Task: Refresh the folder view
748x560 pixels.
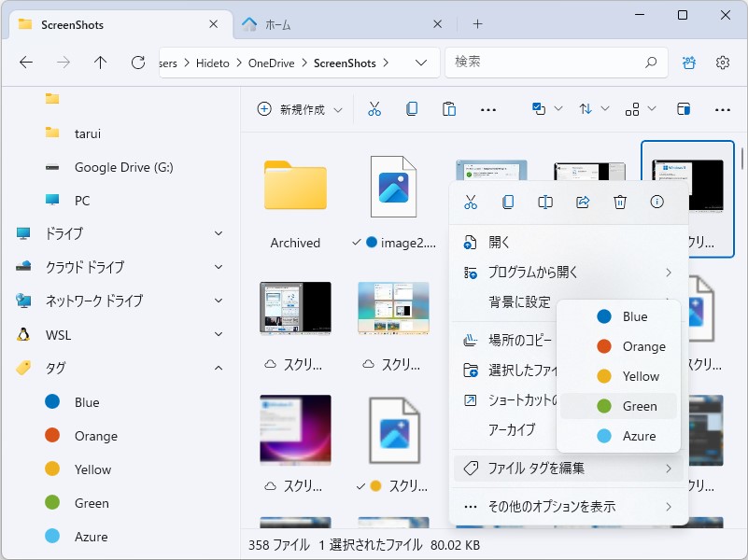Action: coord(138,63)
